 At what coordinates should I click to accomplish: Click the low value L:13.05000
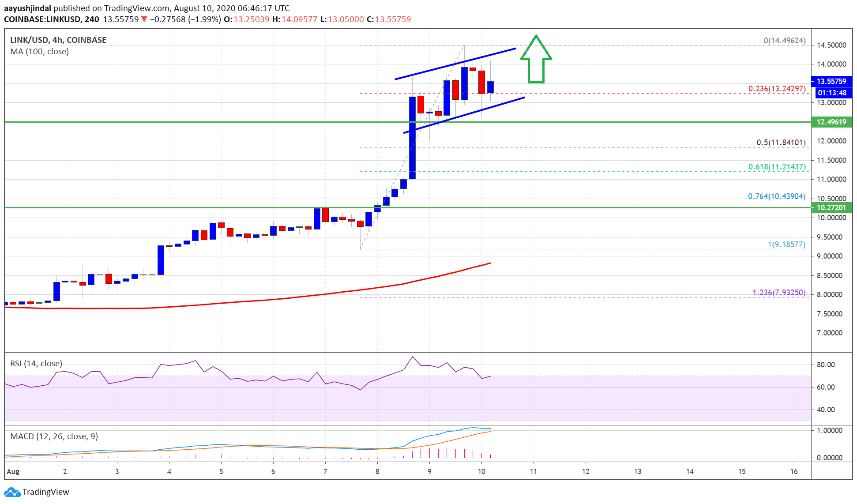(342, 19)
